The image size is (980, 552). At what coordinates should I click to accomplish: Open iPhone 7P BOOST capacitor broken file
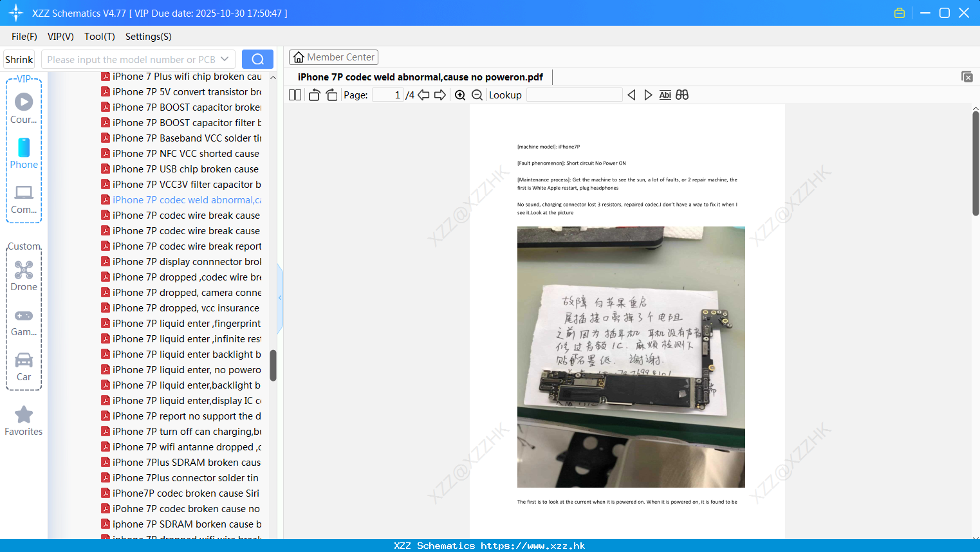182,107
